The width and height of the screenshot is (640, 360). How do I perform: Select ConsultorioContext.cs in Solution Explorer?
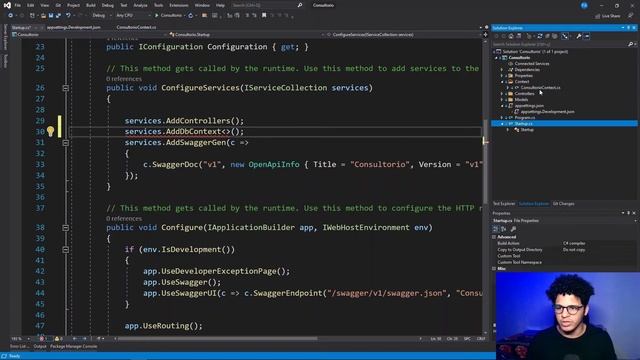point(540,88)
